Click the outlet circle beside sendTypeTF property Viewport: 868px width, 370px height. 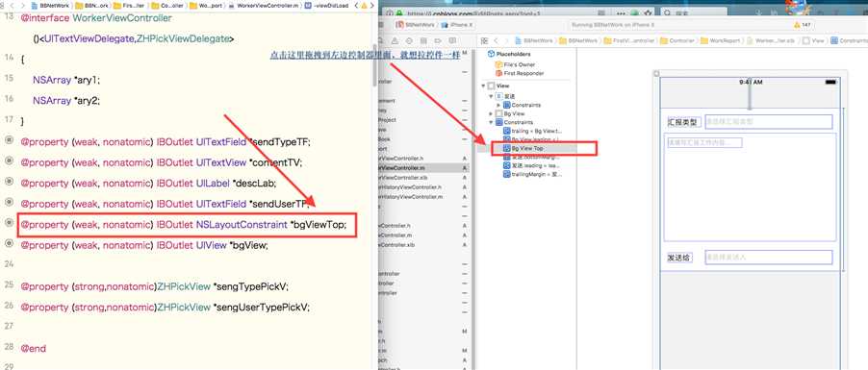tap(9, 140)
